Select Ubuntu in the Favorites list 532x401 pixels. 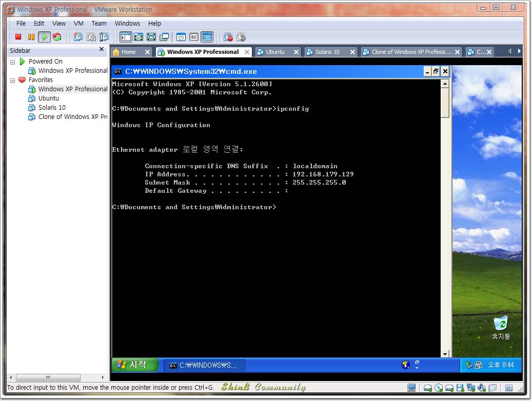[x=44, y=98]
